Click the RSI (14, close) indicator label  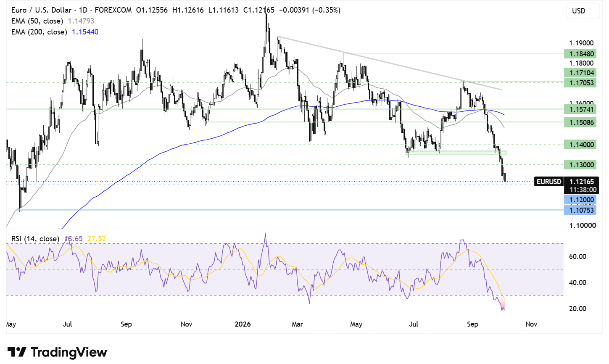coord(35,239)
